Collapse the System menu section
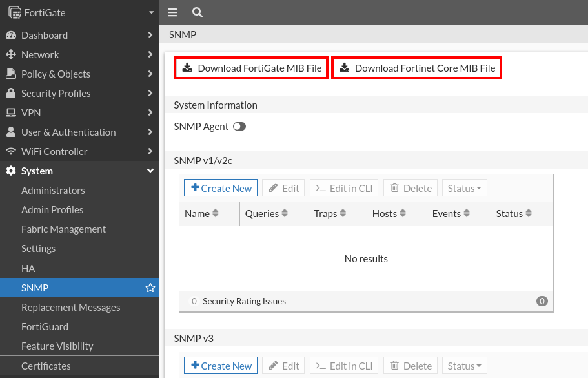Screen dimensions: 588x378 pyautogui.click(x=150, y=171)
